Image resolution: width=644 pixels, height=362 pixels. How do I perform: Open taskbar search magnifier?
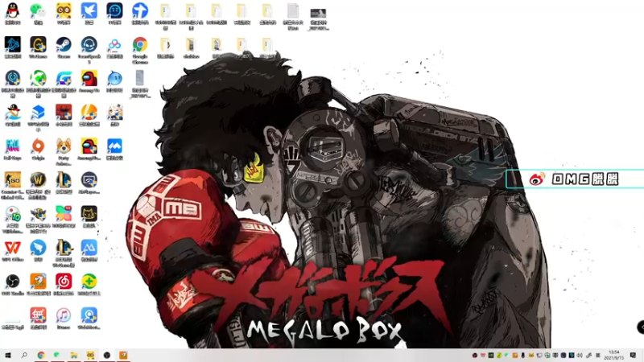(x=24, y=355)
